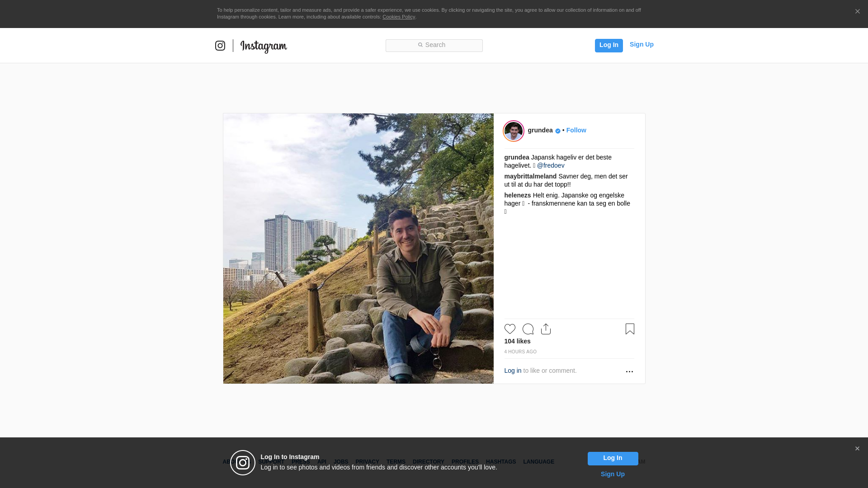Follow the grundea account
Image resolution: width=868 pixels, height=488 pixels.
[x=576, y=130]
